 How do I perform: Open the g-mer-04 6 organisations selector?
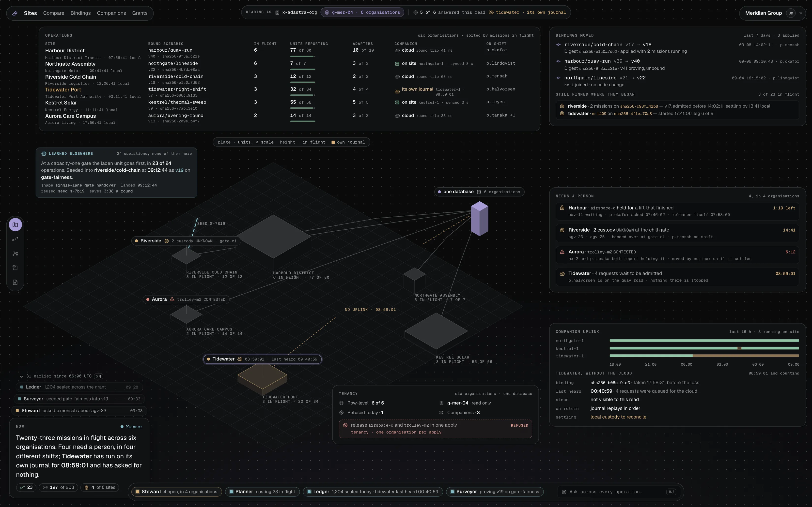pyautogui.click(x=362, y=12)
